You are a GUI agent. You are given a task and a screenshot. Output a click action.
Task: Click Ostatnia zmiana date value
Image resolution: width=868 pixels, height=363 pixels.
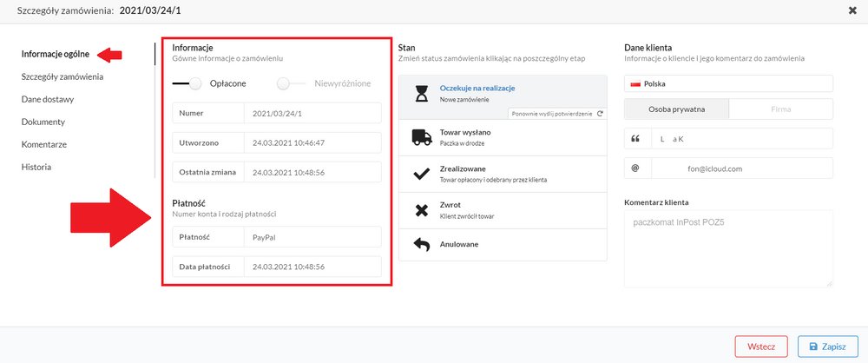[x=312, y=172]
